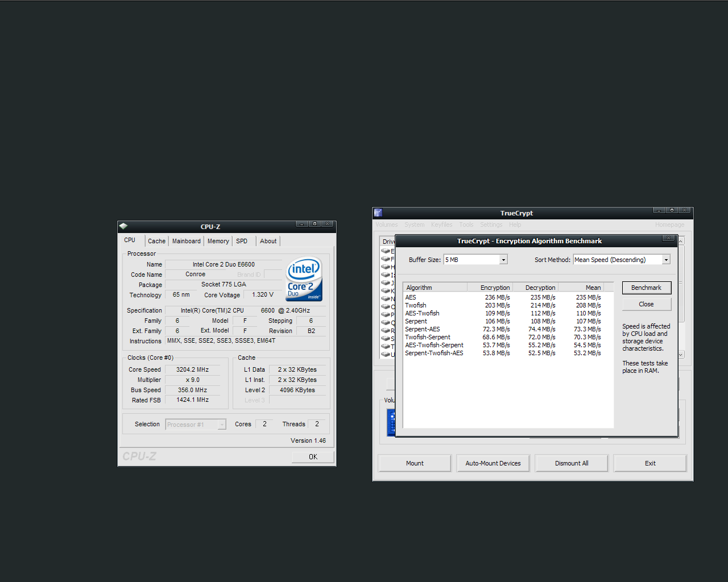The image size is (728, 582).
Task: Select drive S icon in TrueCrypt list
Action: point(386,338)
